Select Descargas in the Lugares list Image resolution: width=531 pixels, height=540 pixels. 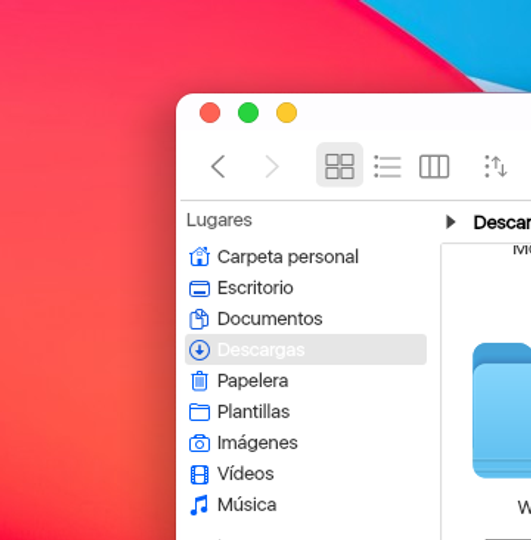pos(306,350)
